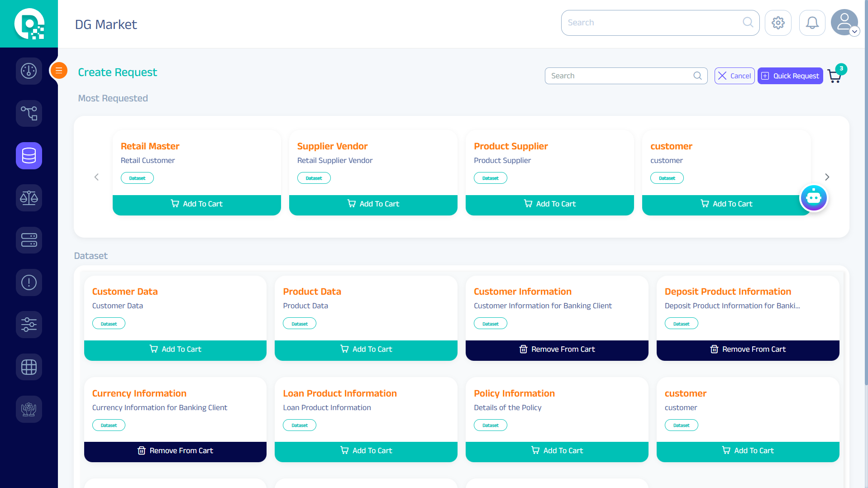Click the server storage sidebar icon
This screenshot has height=488, width=868.
coord(29,240)
